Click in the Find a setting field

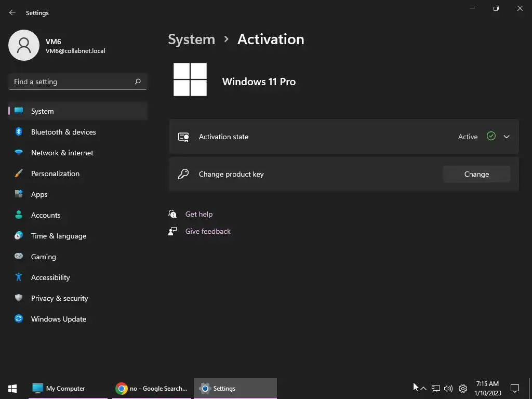click(x=78, y=82)
